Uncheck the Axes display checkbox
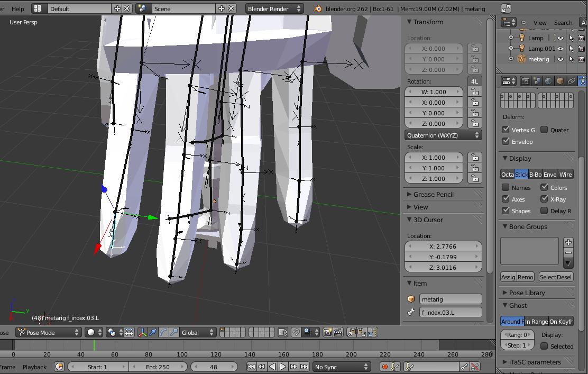Image resolution: width=588 pixels, height=374 pixels. pyautogui.click(x=506, y=199)
